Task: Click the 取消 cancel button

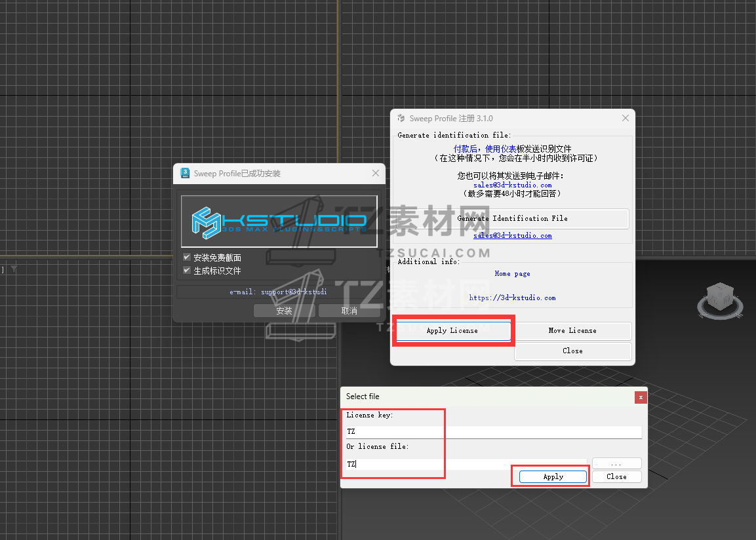Action: pyautogui.click(x=349, y=311)
